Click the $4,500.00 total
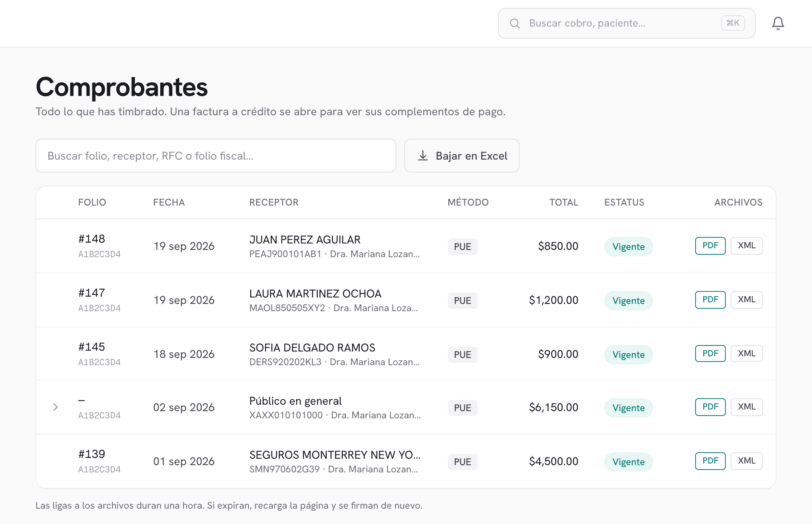 [553, 462]
